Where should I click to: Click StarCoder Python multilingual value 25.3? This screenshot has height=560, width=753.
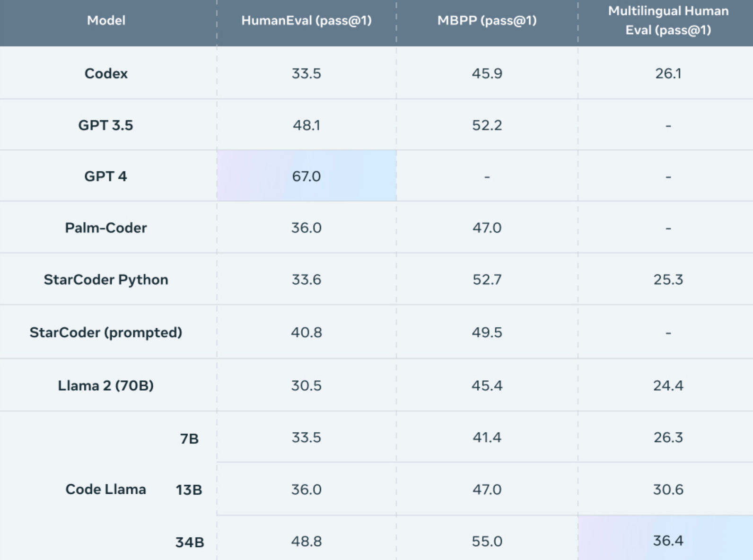click(668, 280)
